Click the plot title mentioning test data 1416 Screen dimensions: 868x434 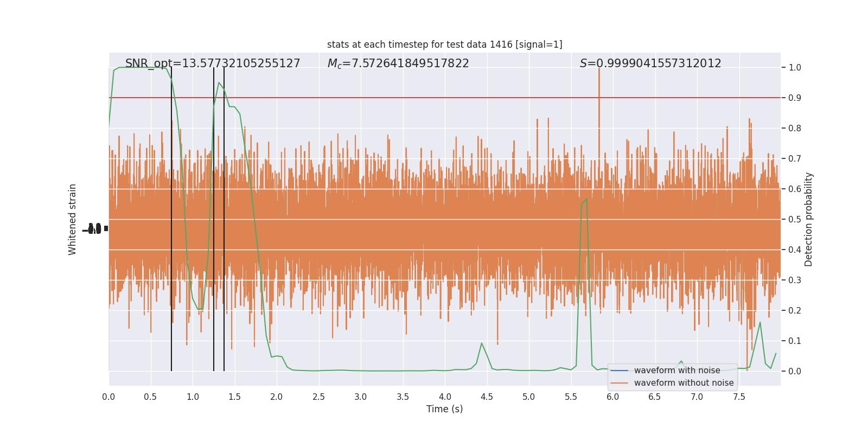[444, 44]
